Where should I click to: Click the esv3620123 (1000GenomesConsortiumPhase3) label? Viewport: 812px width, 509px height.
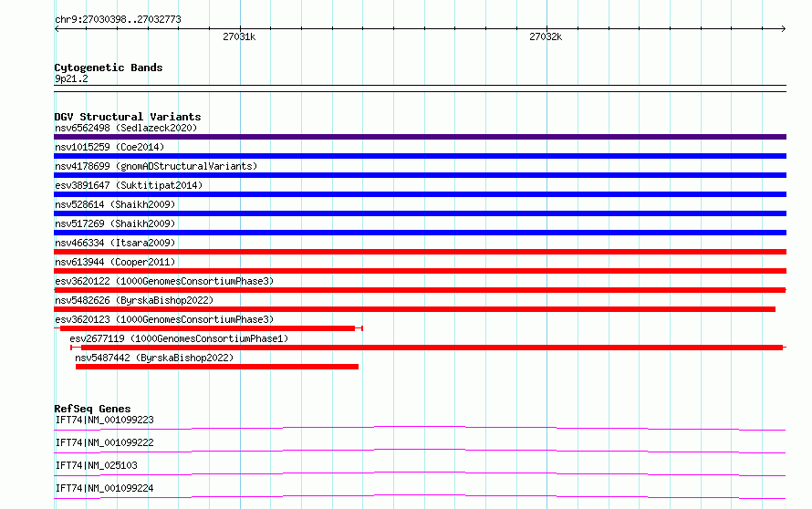coord(164,319)
